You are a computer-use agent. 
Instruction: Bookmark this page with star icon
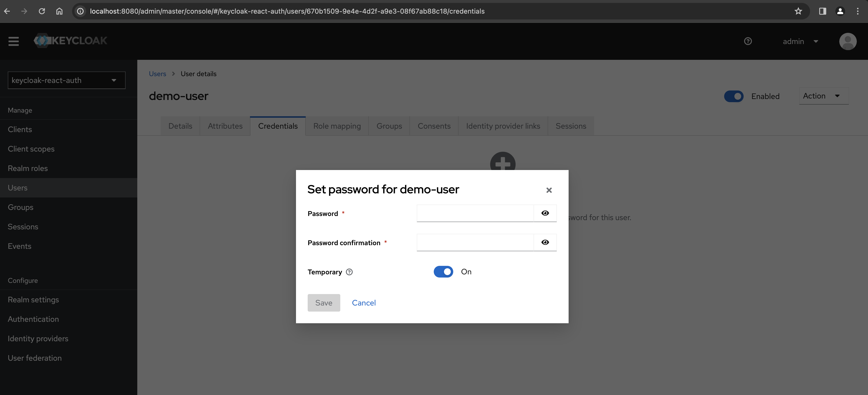[x=798, y=11]
